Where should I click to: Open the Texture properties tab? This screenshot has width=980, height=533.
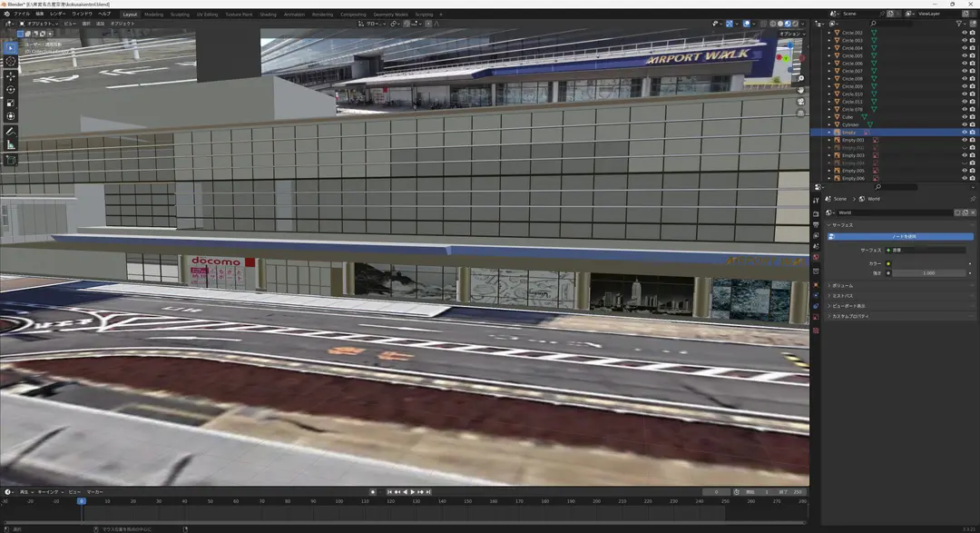tap(816, 331)
